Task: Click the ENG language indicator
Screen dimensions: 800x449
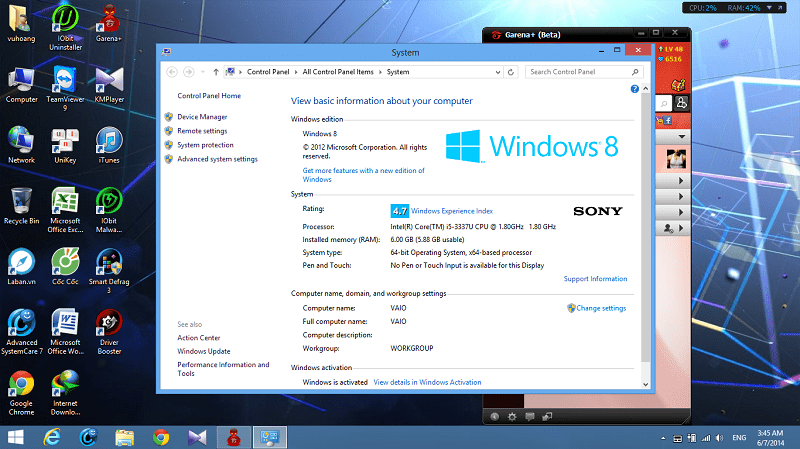Action: click(739, 438)
